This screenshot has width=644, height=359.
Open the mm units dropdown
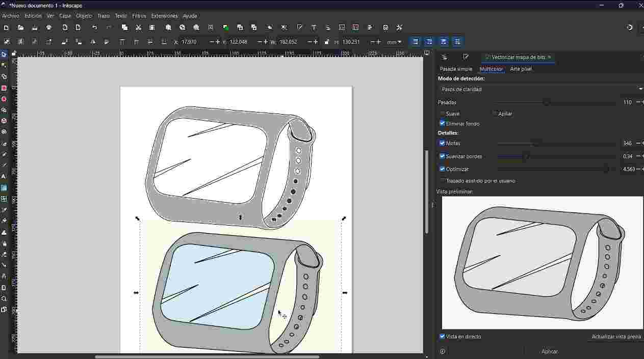tap(394, 42)
